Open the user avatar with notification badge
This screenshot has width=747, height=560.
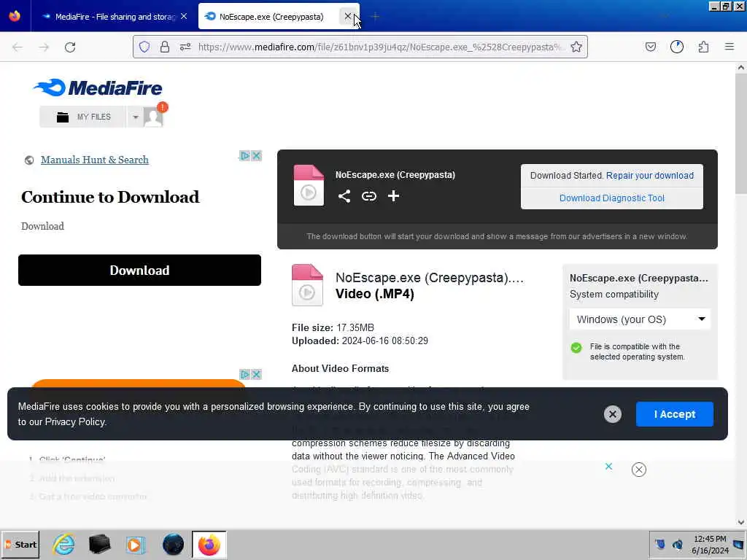[153, 117]
